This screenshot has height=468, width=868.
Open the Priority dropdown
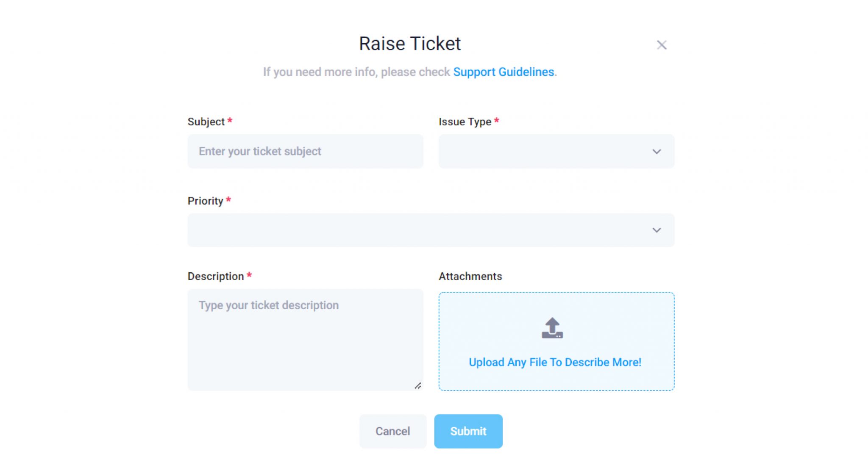point(424,230)
